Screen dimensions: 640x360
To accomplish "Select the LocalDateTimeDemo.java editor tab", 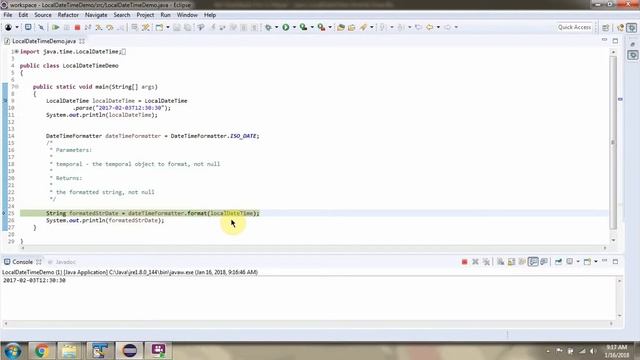I will coord(44,41).
